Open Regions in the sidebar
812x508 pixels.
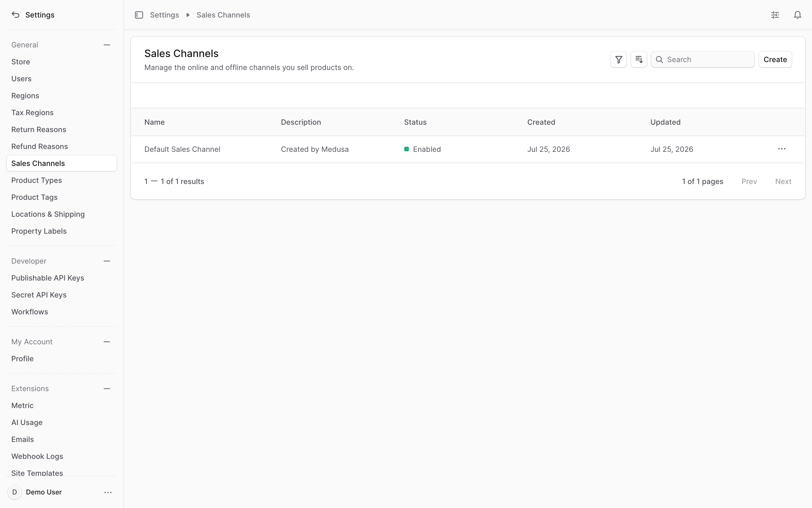62,96
